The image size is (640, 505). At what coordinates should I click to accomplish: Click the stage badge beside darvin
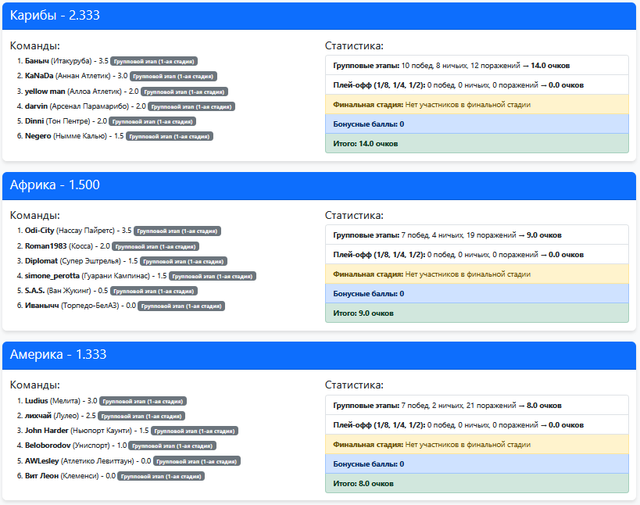coord(196,106)
